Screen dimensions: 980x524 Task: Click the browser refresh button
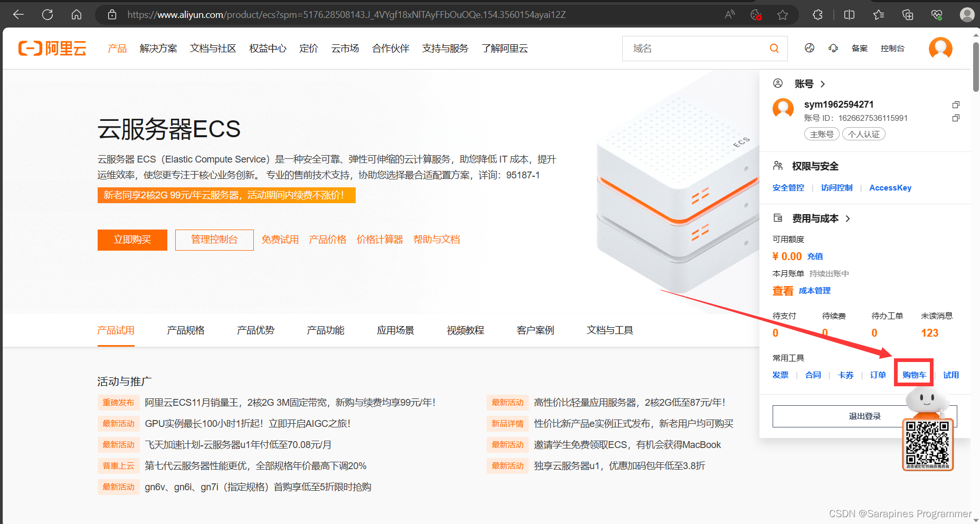[47, 15]
